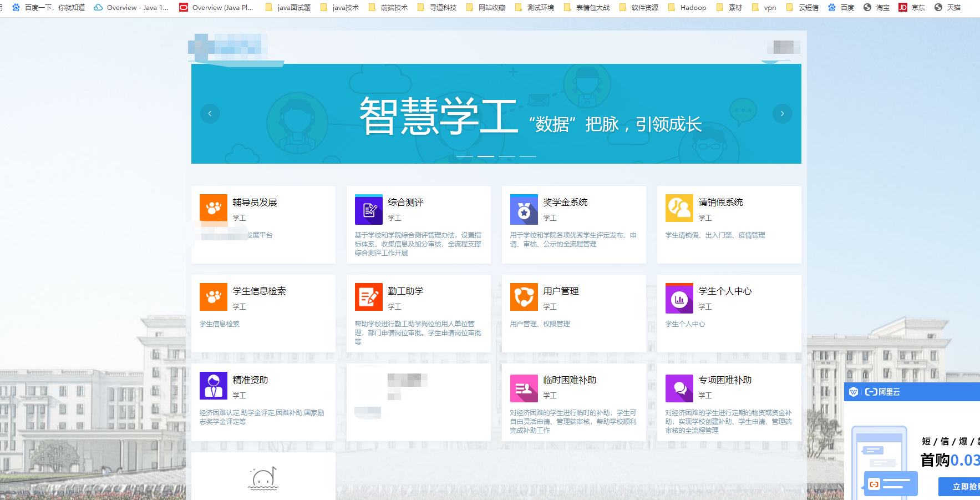Open the 云短信 bookmark folder
This screenshot has width=980, height=500.
click(802, 7)
